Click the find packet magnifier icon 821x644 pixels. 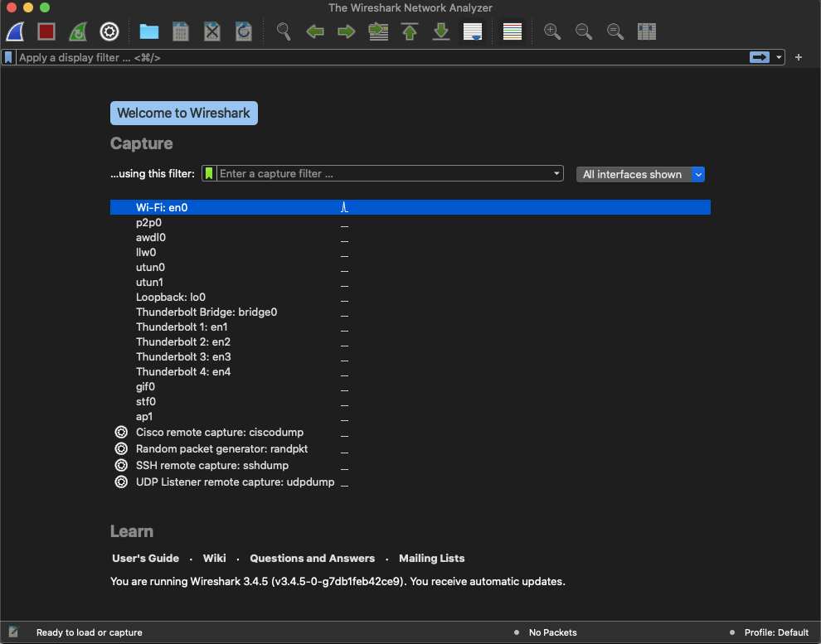point(284,31)
